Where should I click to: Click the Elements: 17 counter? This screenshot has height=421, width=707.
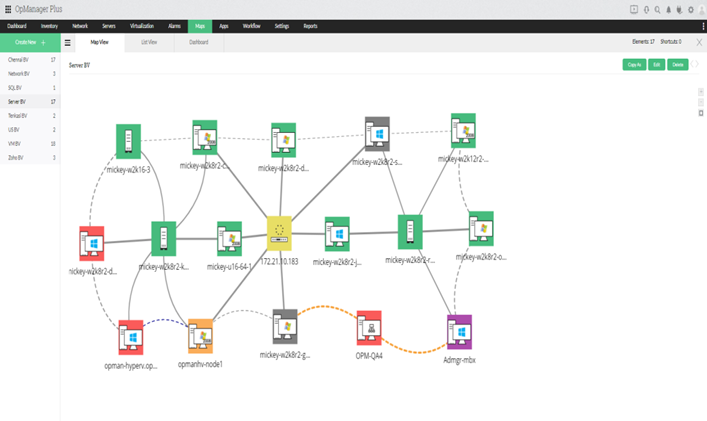[x=643, y=41]
